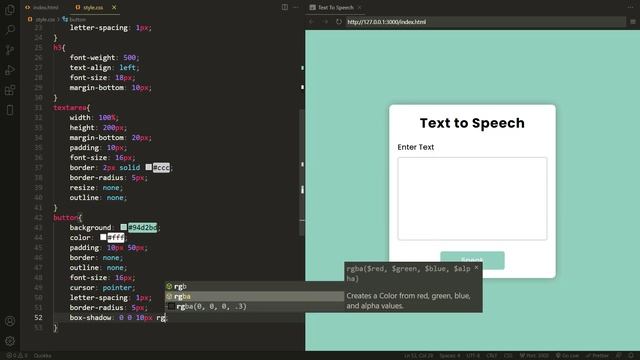Click the preview URL address bar
Screen dimensions: 640x360
(485, 22)
